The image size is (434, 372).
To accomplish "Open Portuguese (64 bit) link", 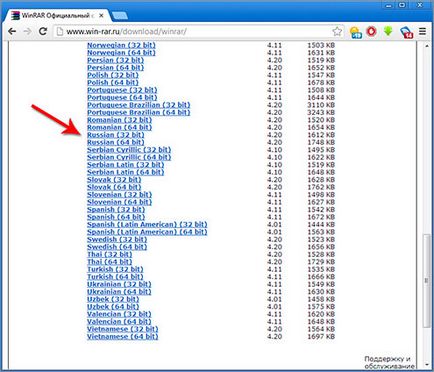I will coord(122,98).
